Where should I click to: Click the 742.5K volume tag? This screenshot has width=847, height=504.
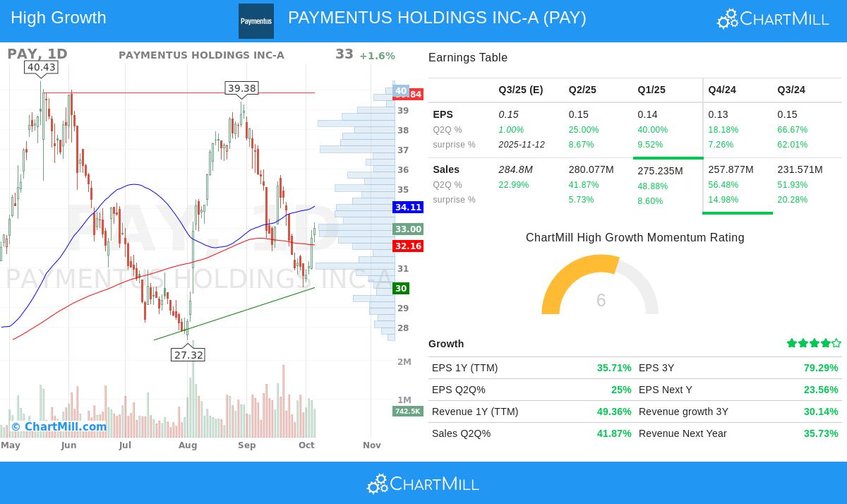pos(407,411)
